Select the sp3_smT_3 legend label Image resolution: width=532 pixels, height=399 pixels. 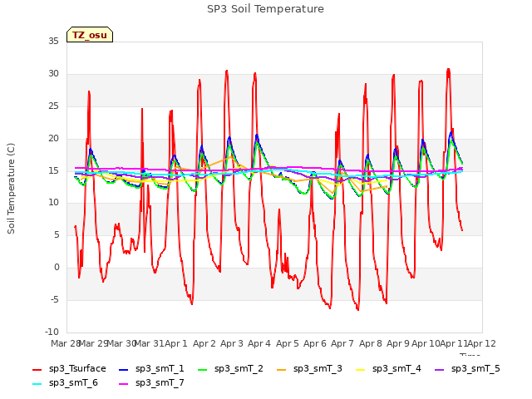coord(318,369)
